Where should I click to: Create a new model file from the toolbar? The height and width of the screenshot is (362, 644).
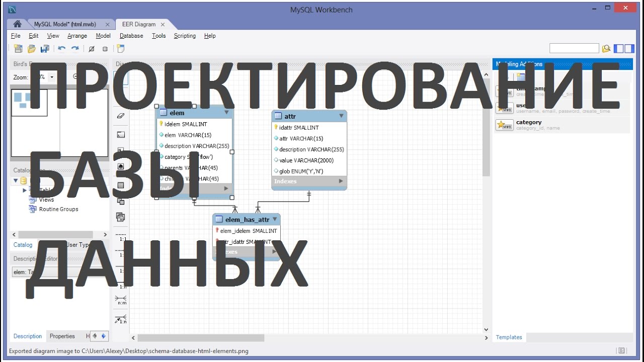[18, 49]
